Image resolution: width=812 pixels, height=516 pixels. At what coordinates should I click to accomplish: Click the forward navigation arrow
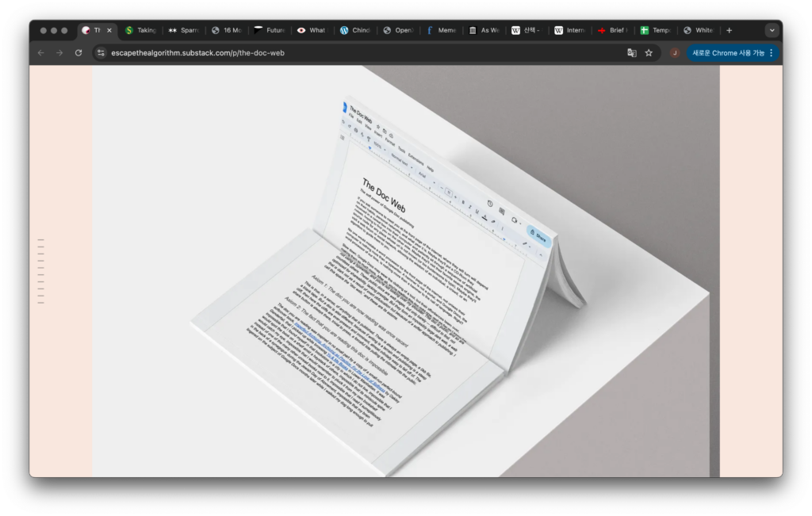[x=59, y=53]
